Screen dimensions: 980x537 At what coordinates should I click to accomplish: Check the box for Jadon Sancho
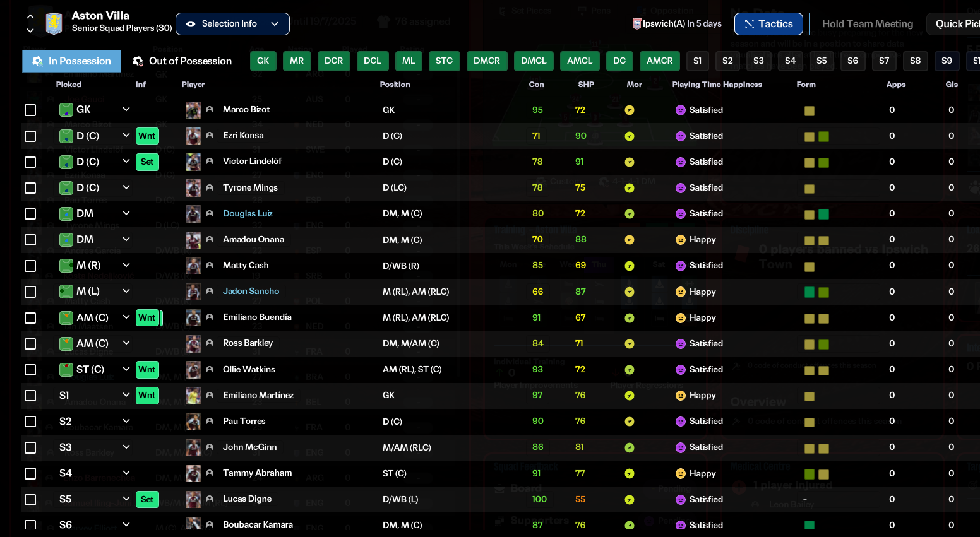30,292
